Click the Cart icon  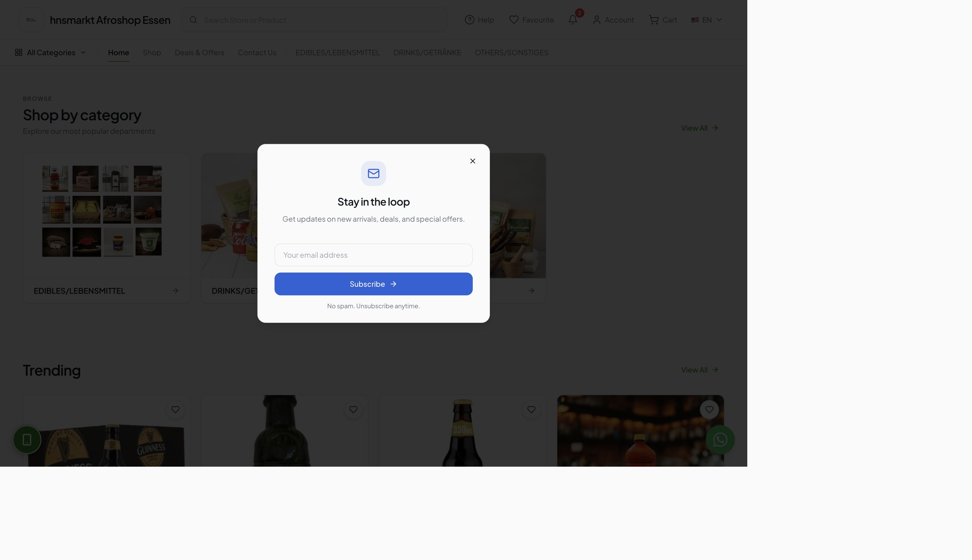click(x=654, y=20)
